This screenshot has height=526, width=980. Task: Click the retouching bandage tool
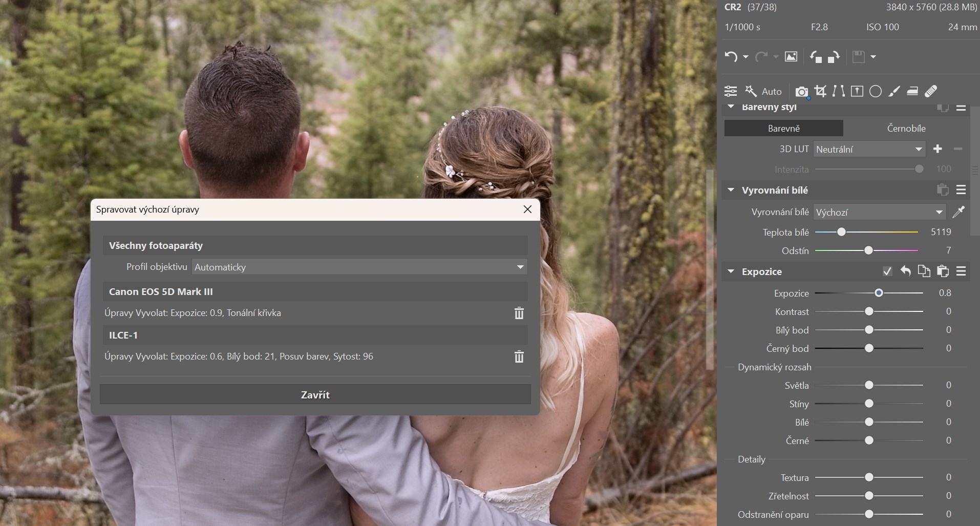[931, 91]
